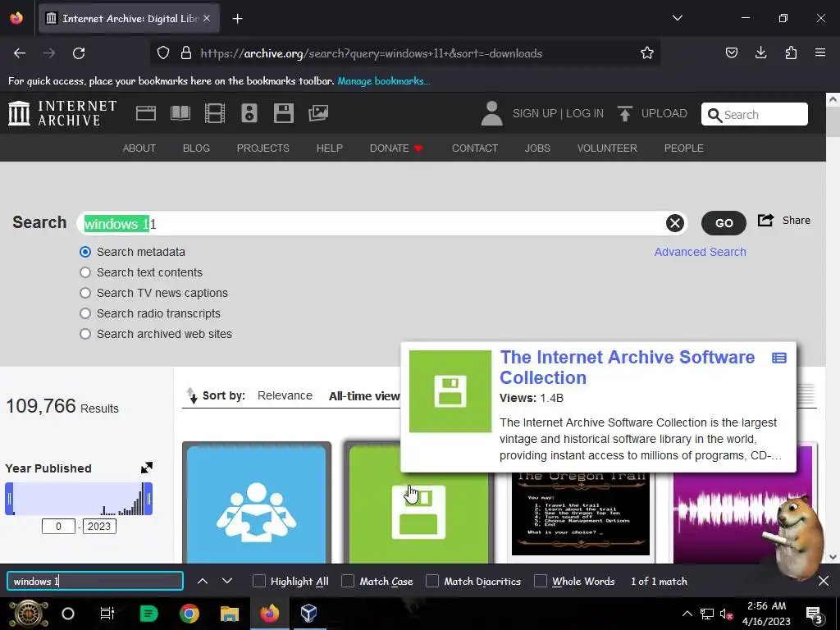The image size is (840, 630).
Task: Open the Audio speaker icon
Action: (x=249, y=113)
